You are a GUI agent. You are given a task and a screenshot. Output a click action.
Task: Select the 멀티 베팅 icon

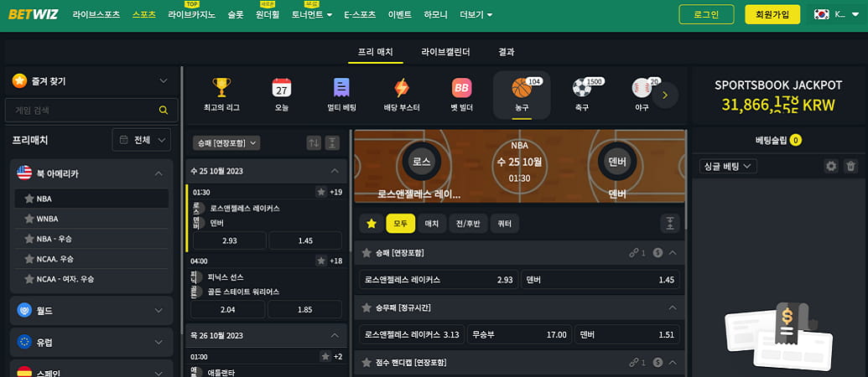click(341, 87)
